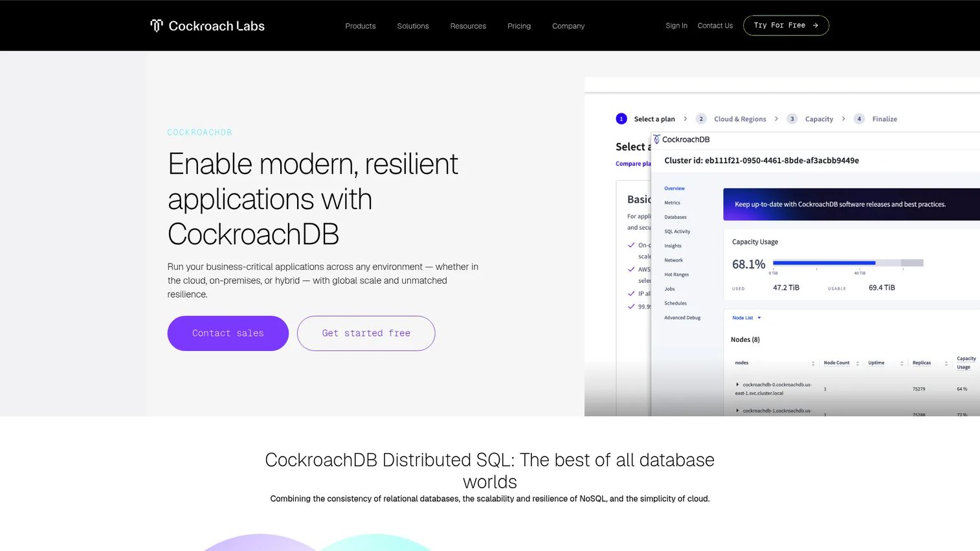
Task: Open the Resources menu
Action: click(468, 26)
